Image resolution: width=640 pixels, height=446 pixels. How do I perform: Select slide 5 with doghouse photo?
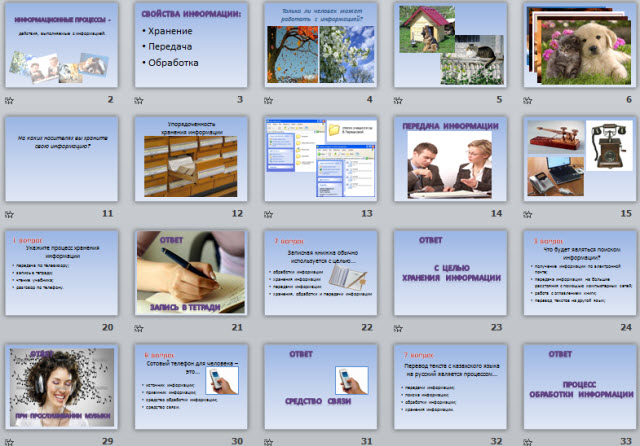pyautogui.click(x=449, y=46)
